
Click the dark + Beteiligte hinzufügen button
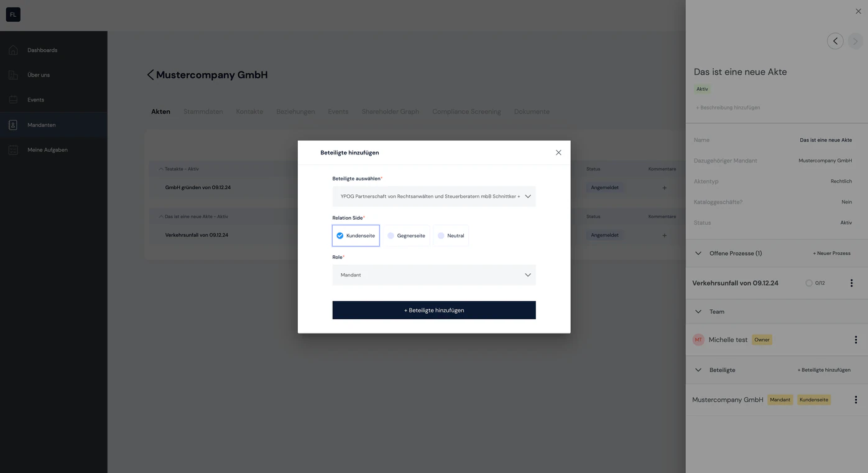point(434,310)
